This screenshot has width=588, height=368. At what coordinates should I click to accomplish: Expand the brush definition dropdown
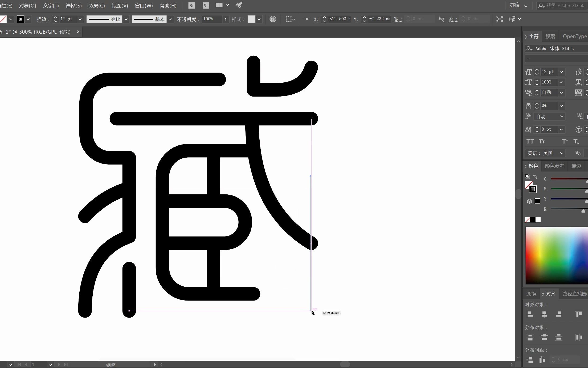(x=170, y=19)
